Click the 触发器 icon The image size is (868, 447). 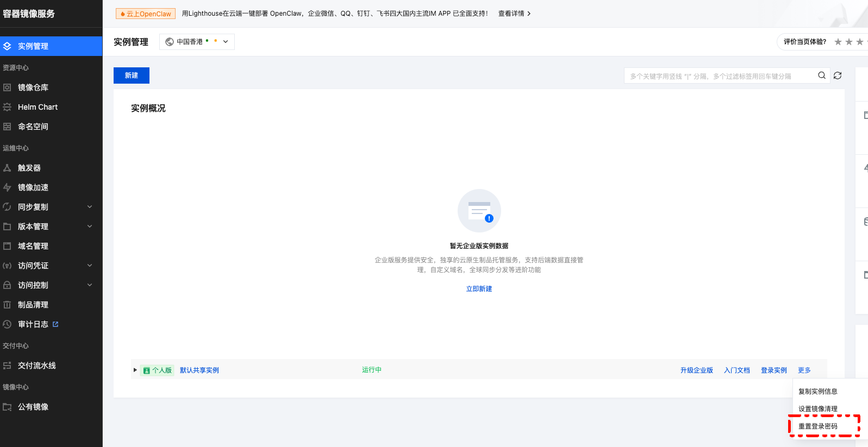click(7, 168)
